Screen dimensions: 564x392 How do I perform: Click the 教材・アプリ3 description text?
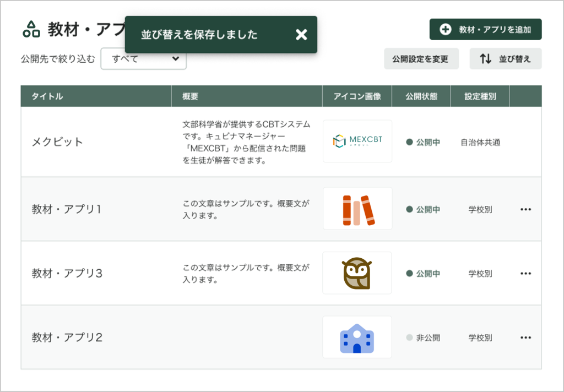(x=246, y=273)
